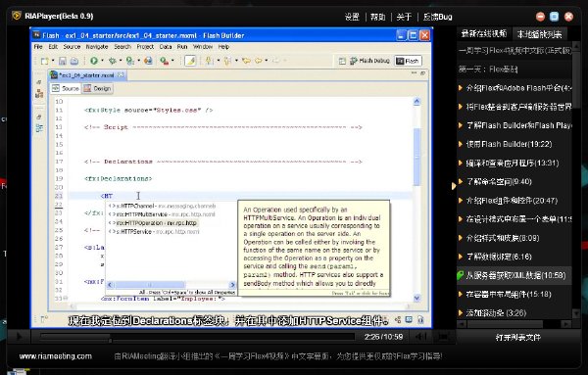Click the New file toolbar icon

point(45,61)
